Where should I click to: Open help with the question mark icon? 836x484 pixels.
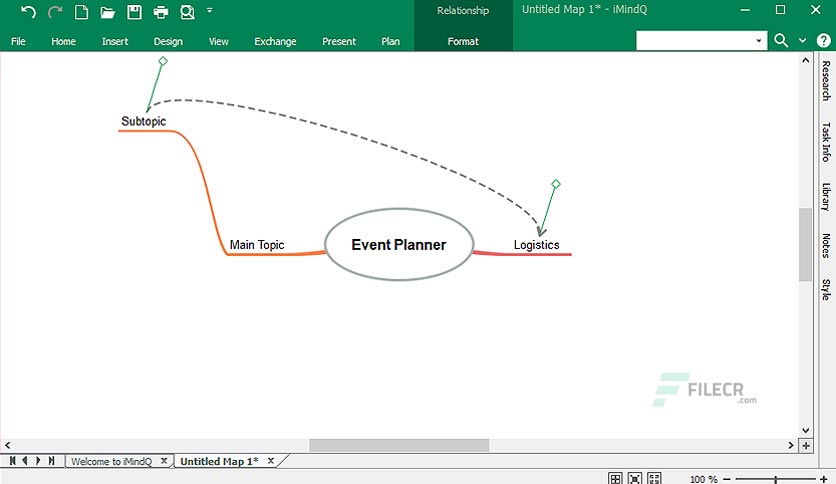pos(823,41)
